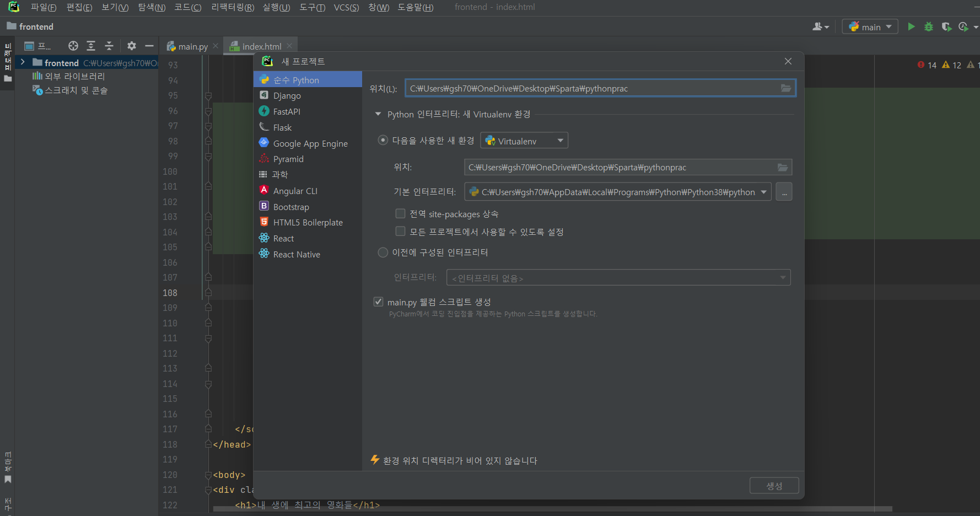Open the 편집(E) menu
This screenshot has height=516, width=980.
[79, 7]
